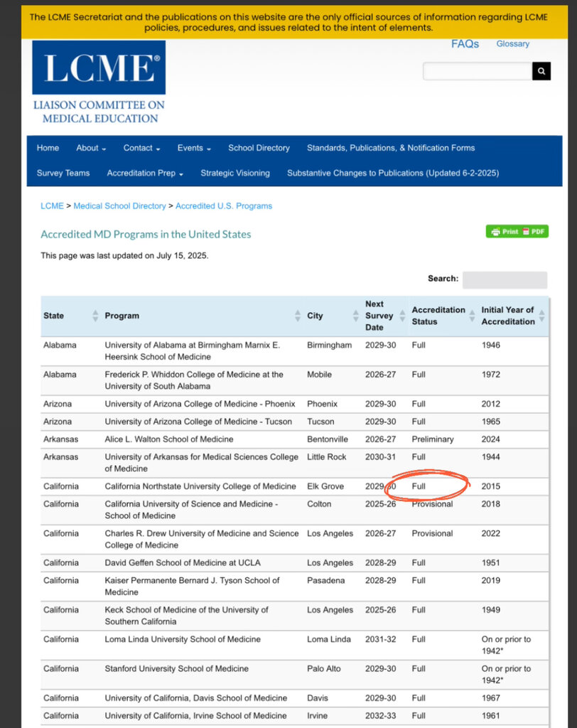577x728 pixels.
Task: Click the 'Pasadena' city cell
Action: [326, 580]
